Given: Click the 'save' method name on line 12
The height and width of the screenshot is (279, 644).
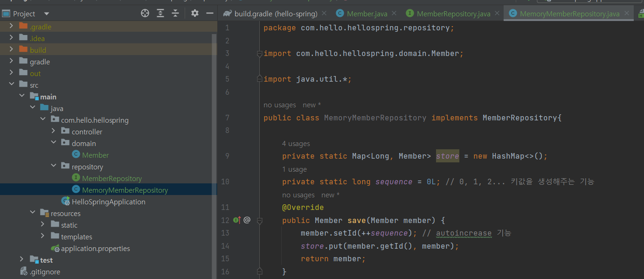Looking at the screenshot, I should click(x=357, y=220).
